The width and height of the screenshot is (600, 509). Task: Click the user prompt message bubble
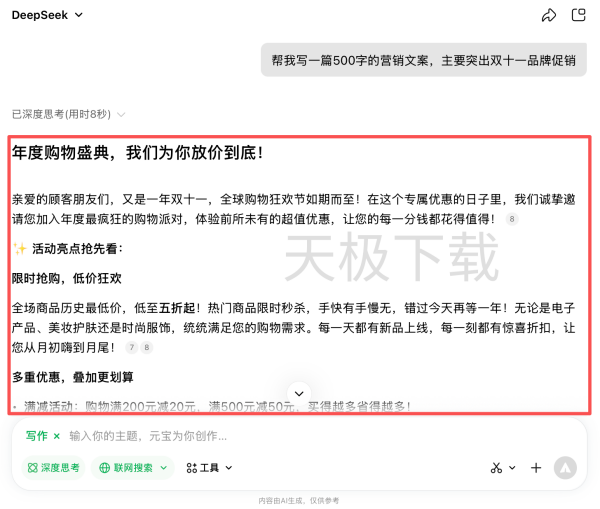point(423,60)
